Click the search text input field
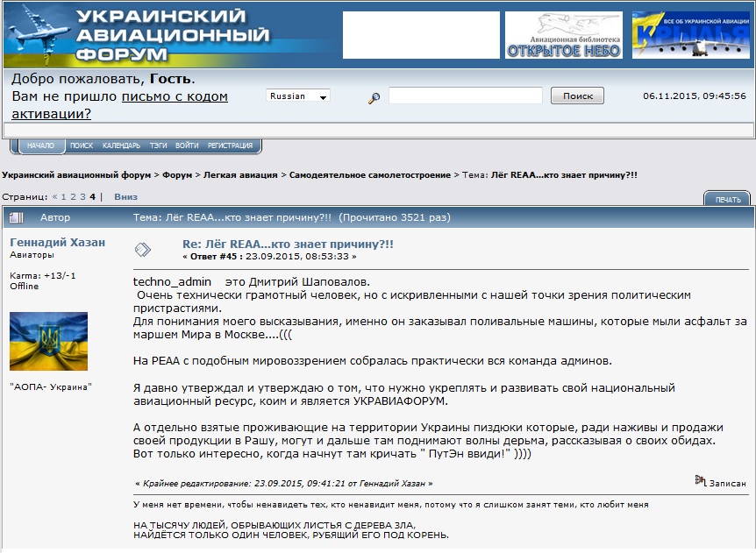Screen dimensions: 756x553 [x=465, y=96]
